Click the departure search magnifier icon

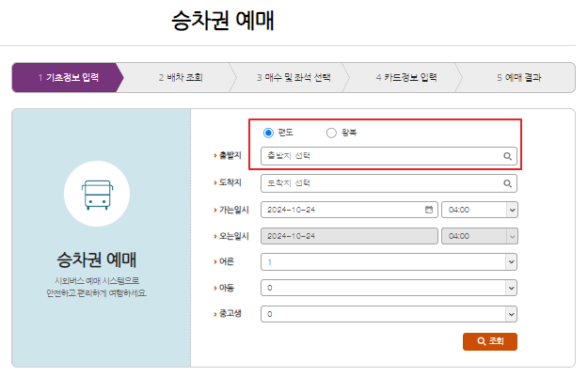(x=507, y=156)
